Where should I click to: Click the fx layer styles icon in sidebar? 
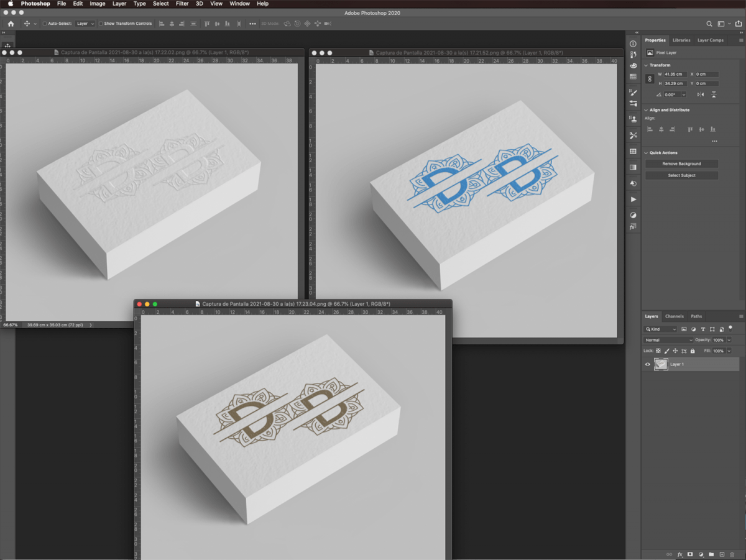pyautogui.click(x=633, y=227)
